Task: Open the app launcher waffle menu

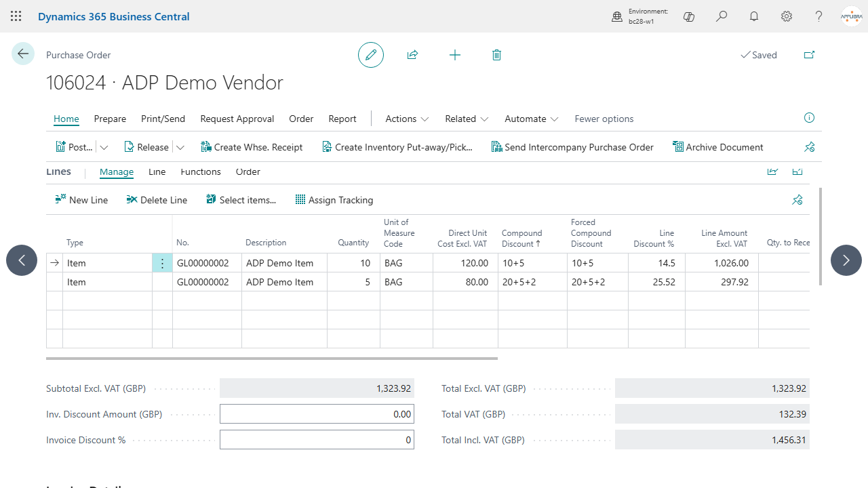Action: click(16, 16)
